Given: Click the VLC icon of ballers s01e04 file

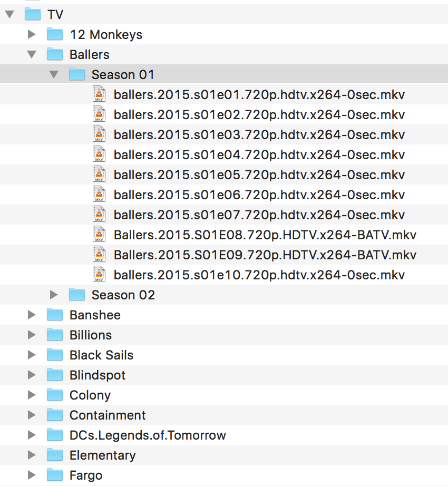Looking at the screenshot, I should tap(99, 155).
